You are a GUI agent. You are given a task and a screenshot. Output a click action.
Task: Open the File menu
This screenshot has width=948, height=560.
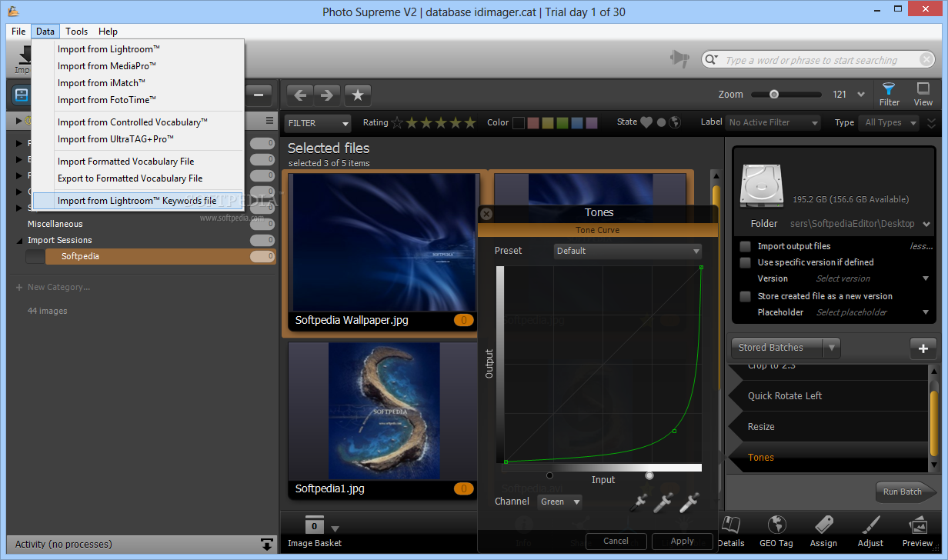[x=18, y=32]
